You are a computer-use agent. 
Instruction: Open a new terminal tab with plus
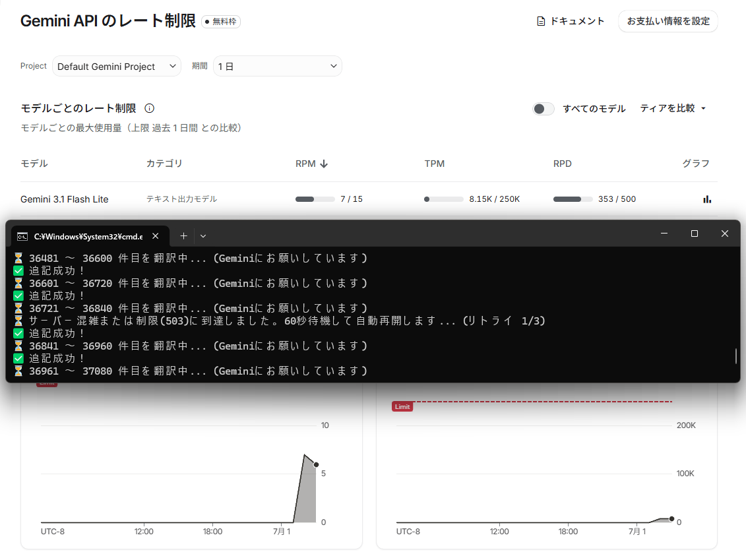[183, 236]
